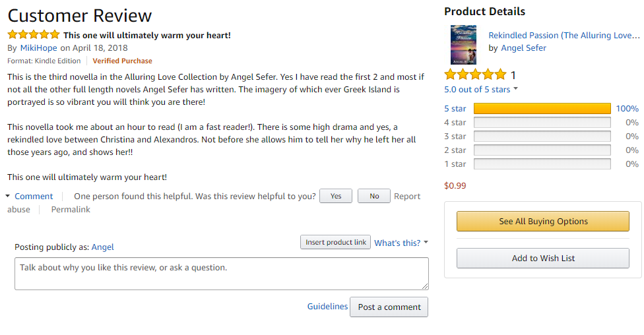Click the 5 star rating filter link

[x=455, y=109]
